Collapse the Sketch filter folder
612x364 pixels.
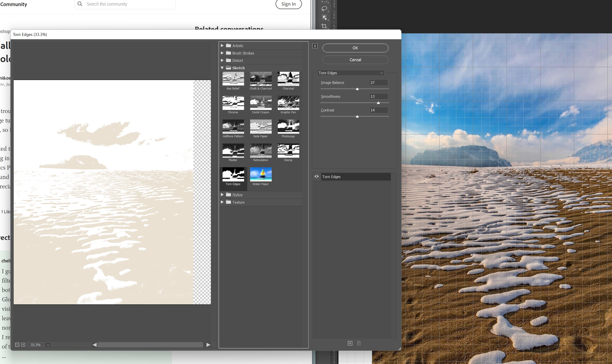pos(222,68)
